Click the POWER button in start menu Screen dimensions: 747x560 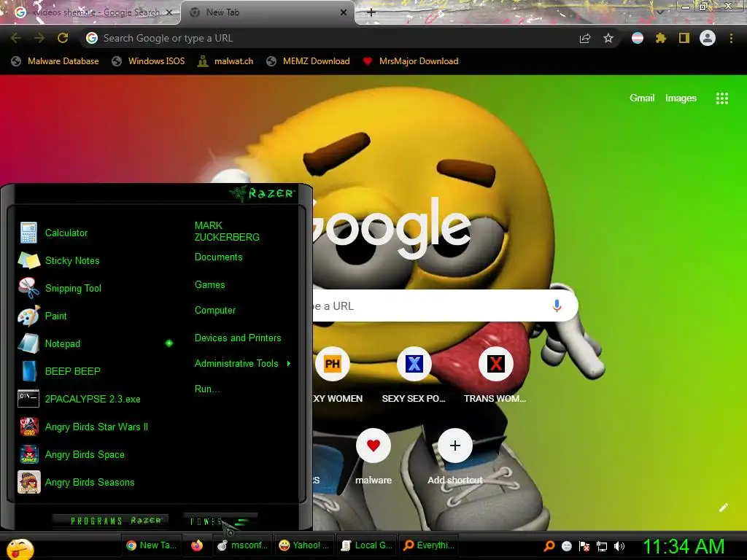click(x=220, y=521)
